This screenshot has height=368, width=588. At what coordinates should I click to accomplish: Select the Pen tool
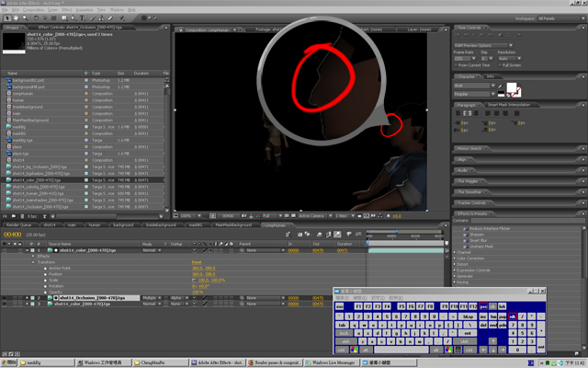73,18
